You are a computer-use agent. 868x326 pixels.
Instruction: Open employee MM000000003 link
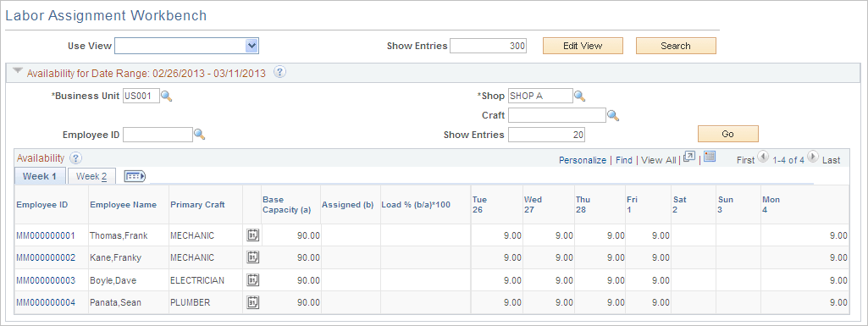(46, 280)
